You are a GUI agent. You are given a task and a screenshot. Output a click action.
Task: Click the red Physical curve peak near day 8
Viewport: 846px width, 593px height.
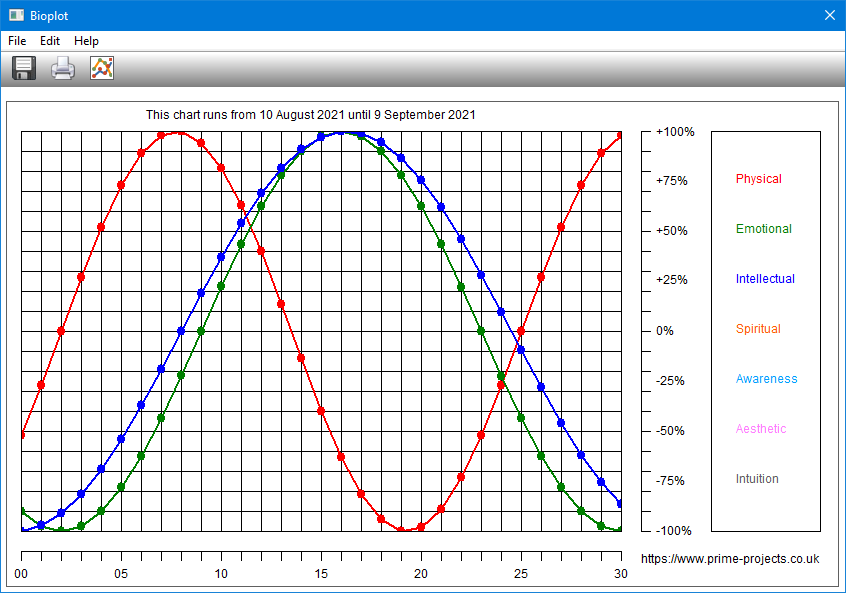point(181,132)
